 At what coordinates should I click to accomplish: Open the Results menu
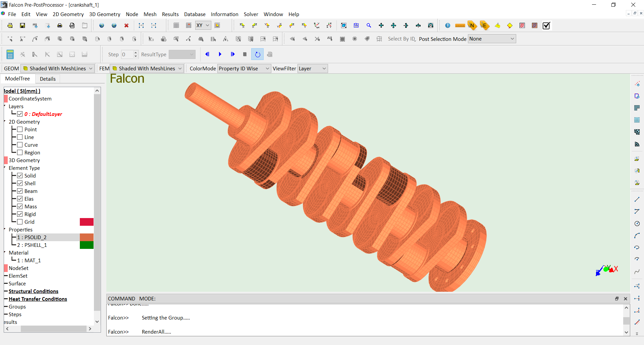(x=170, y=14)
